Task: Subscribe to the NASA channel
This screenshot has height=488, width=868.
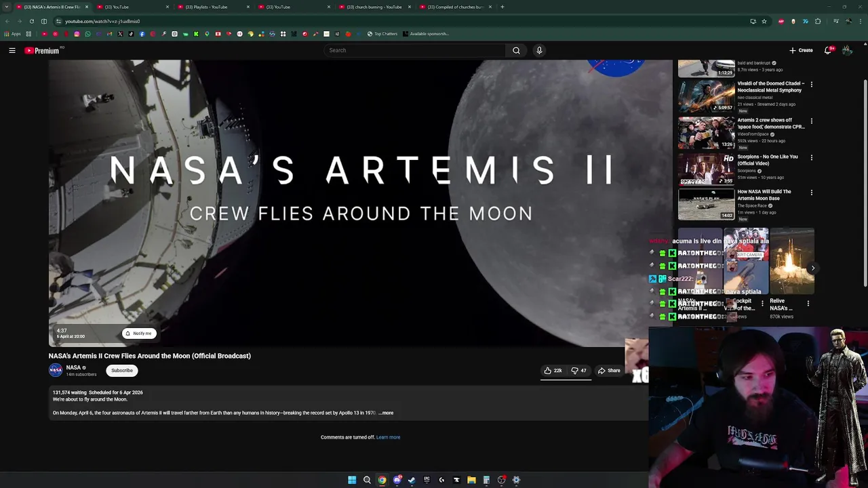Action: (122, 371)
